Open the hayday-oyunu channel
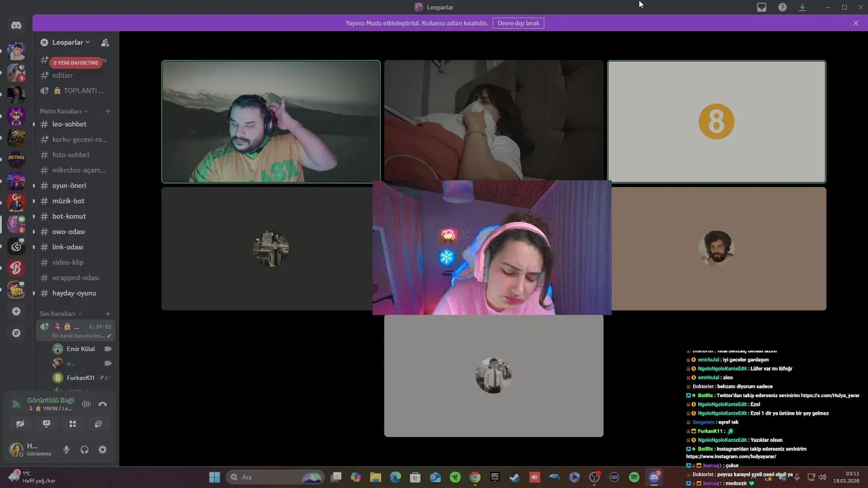The height and width of the screenshot is (488, 868). point(75,293)
